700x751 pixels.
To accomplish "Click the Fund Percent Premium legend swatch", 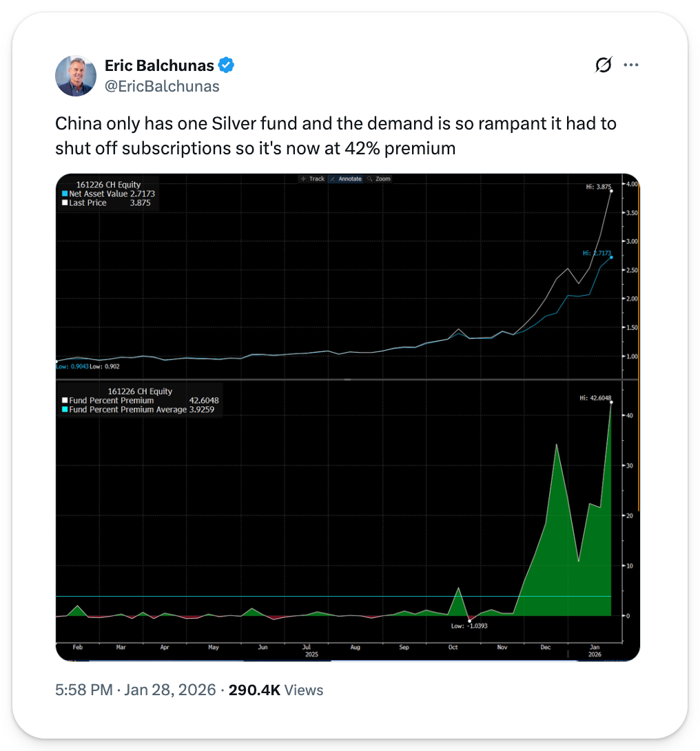I will [x=65, y=400].
